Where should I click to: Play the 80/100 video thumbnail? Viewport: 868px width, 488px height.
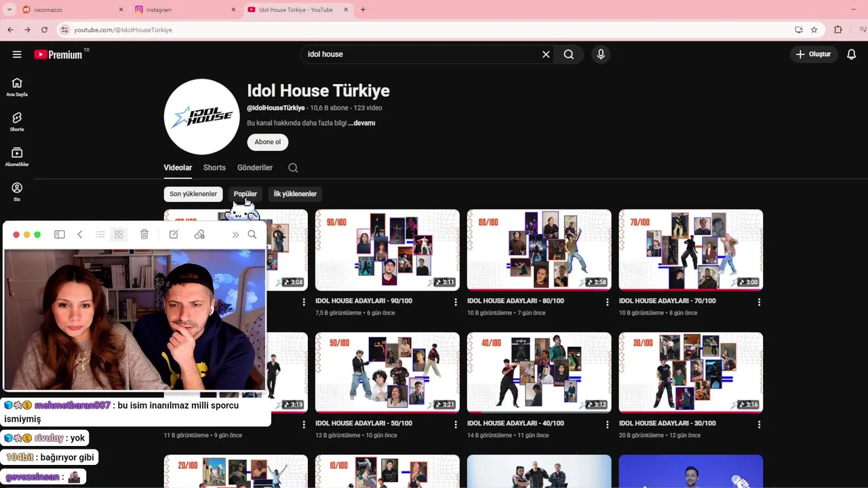[x=539, y=250]
